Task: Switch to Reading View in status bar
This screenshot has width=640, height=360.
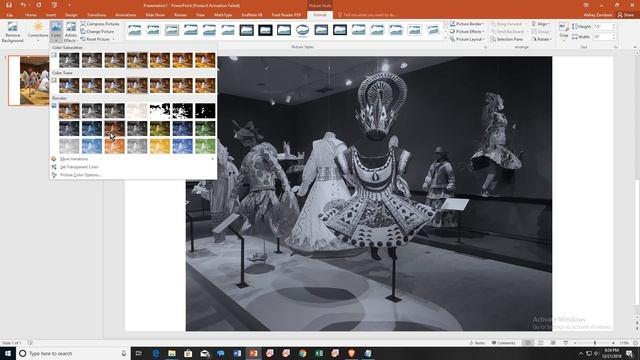Action: click(553, 343)
